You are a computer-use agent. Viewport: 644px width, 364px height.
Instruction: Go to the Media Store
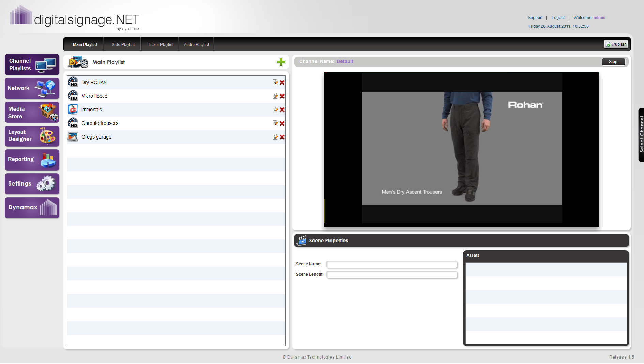coord(32,112)
